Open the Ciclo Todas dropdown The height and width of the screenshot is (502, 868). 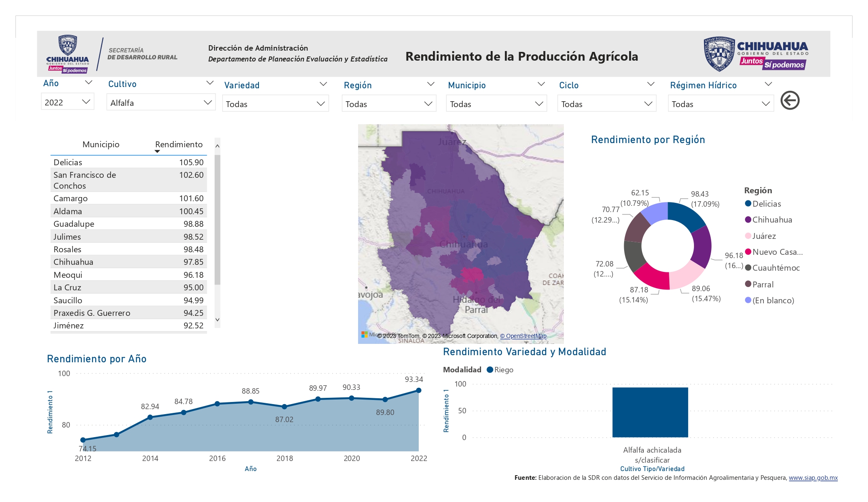pos(607,104)
